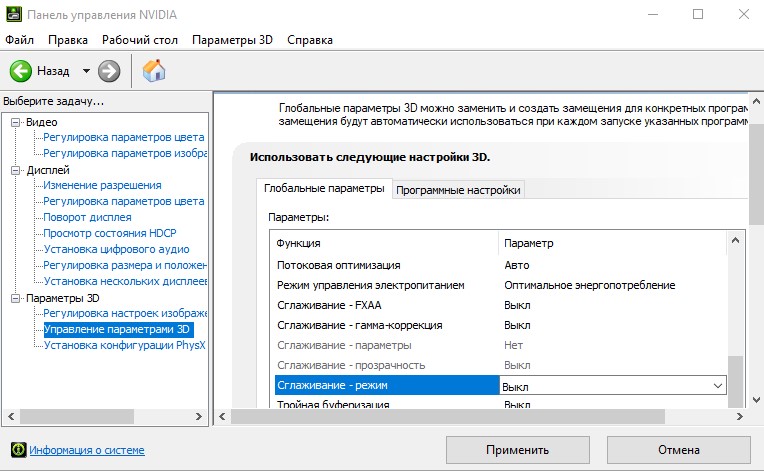
Task: Open Регулировка параметров изображения under Видео
Action: pos(125,153)
